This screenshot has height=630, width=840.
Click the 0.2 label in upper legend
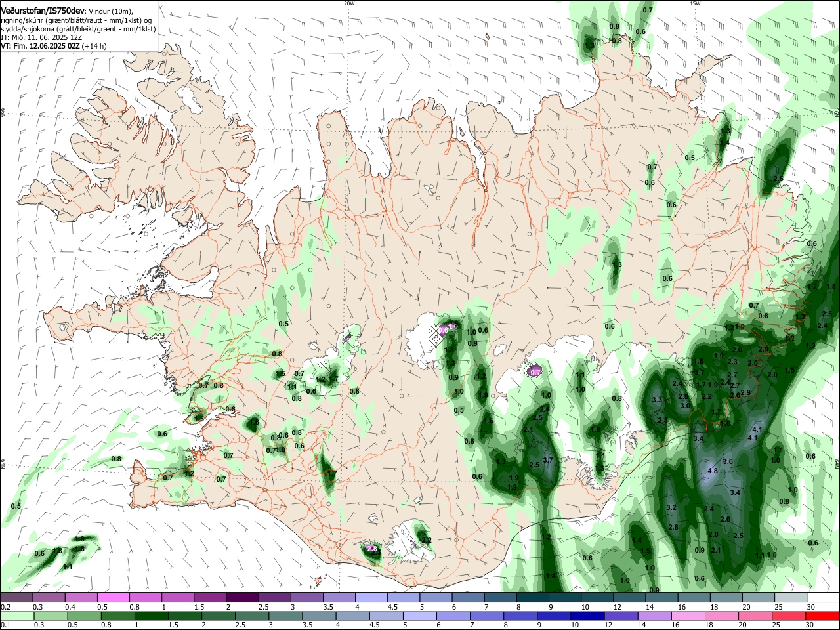click(5, 608)
